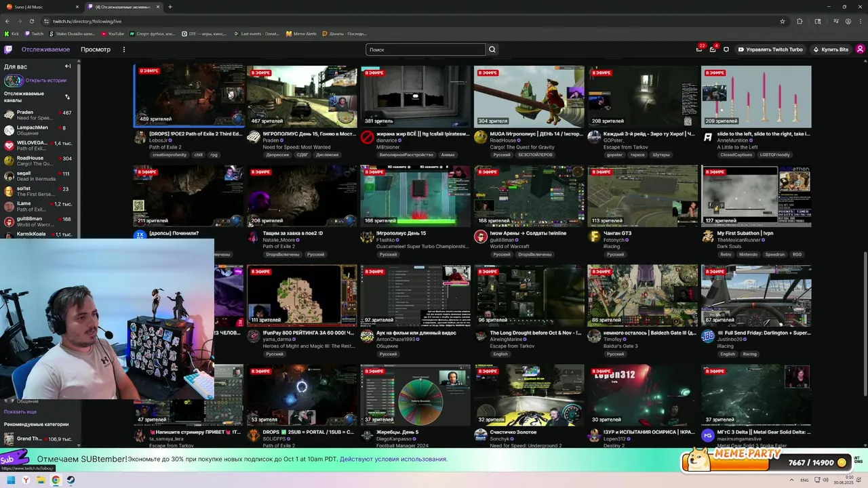Open Praden's channel avatar in sidebar
This screenshot has height=488, width=868.
coord(9,115)
